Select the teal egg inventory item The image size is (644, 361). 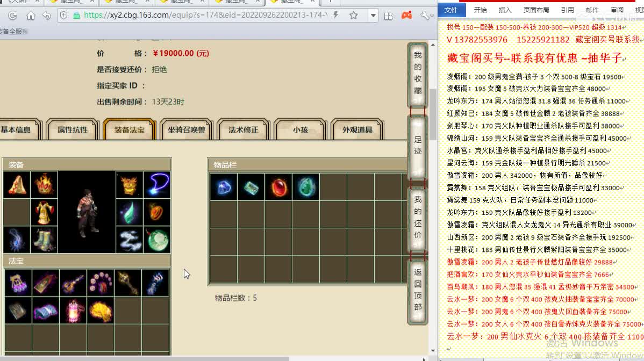[x=306, y=187]
